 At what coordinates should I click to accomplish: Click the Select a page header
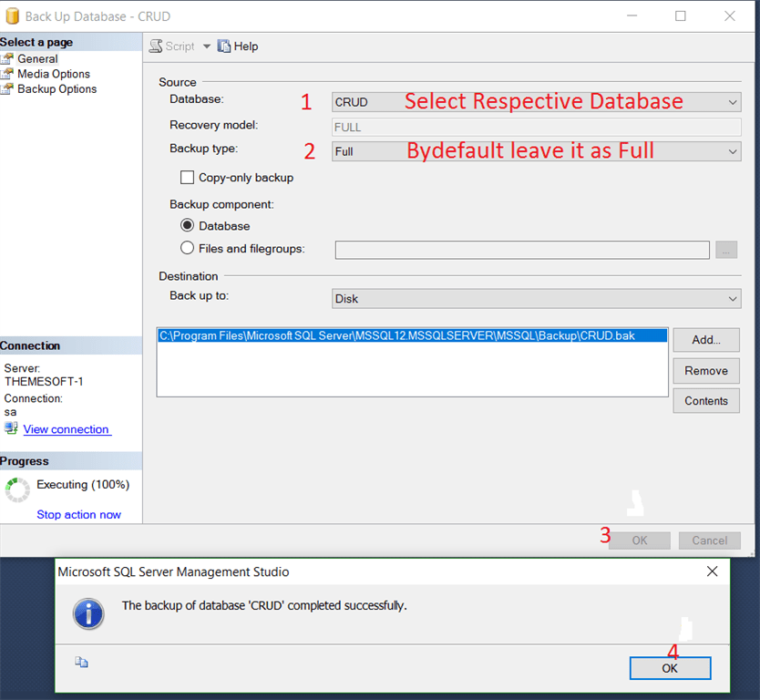(71, 42)
